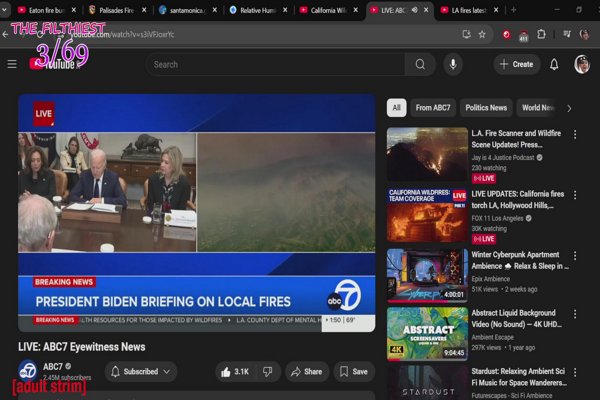Select the All filter chip

click(396, 108)
